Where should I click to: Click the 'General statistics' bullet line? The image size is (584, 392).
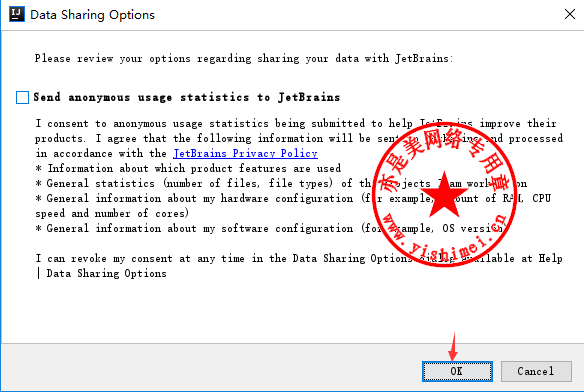281,183
